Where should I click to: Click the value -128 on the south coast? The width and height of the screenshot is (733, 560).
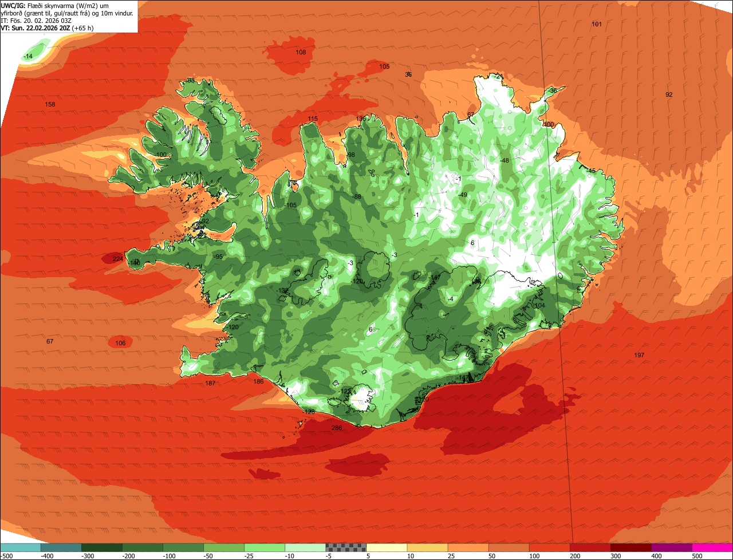[x=309, y=412]
